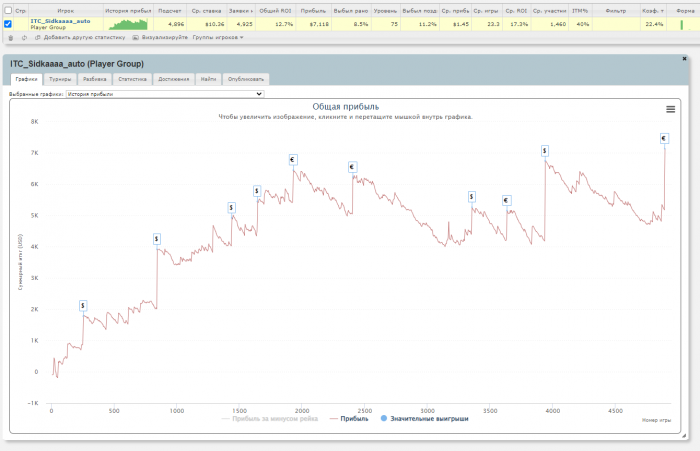Screen dimensions: 700x451
Task: Sort by the ITM% column header
Action: click(x=580, y=11)
